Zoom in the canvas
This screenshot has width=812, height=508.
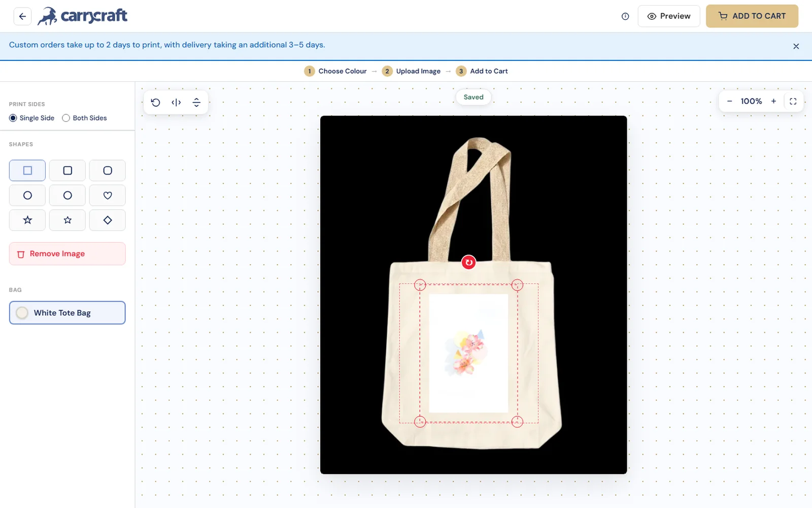click(x=773, y=101)
